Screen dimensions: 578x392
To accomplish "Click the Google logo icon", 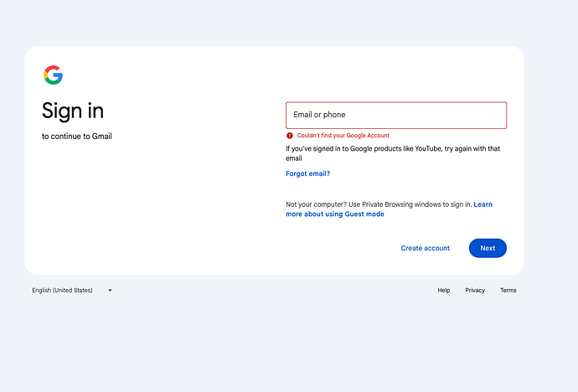I will pyautogui.click(x=53, y=75).
